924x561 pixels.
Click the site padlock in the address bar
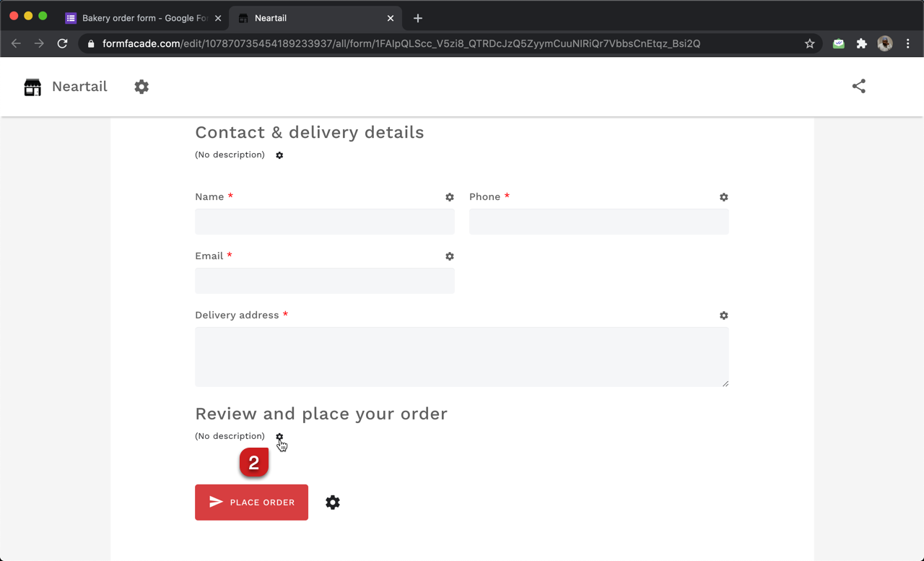(90, 43)
